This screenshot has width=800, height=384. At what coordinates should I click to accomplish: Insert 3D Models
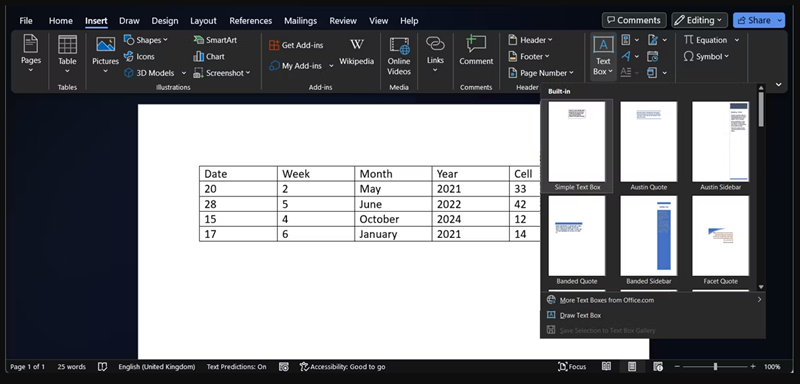pyautogui.click(x=149, y=73)
